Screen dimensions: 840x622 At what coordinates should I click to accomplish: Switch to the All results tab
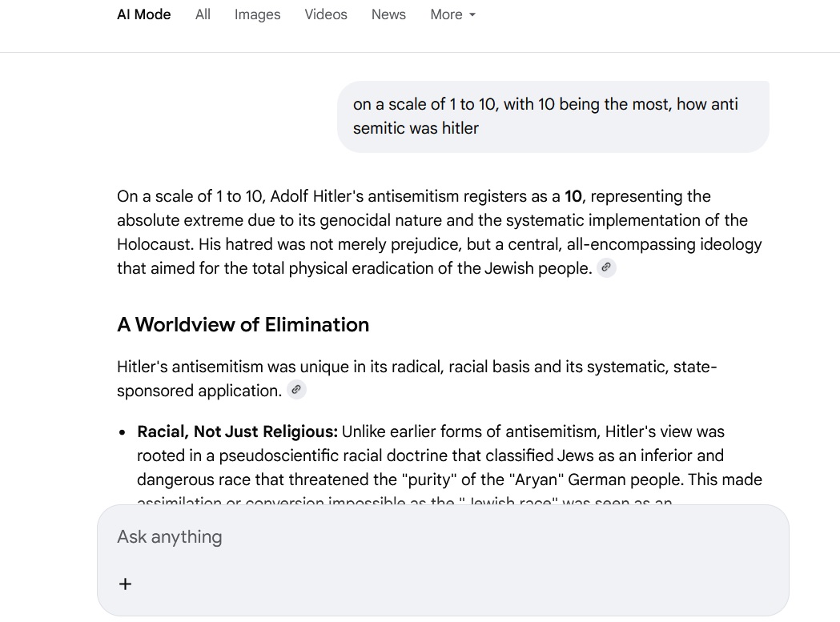(x=203, y=14)
